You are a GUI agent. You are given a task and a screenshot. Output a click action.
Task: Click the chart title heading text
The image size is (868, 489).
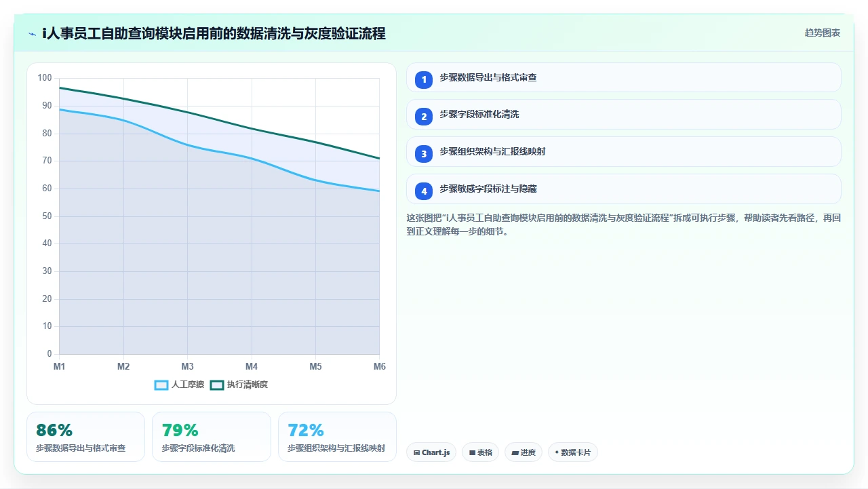click(214, 33)
